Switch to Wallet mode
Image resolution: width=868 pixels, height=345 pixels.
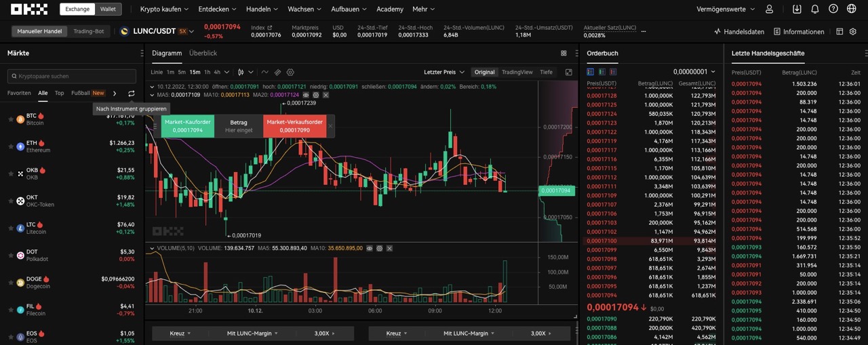point(108,9)
